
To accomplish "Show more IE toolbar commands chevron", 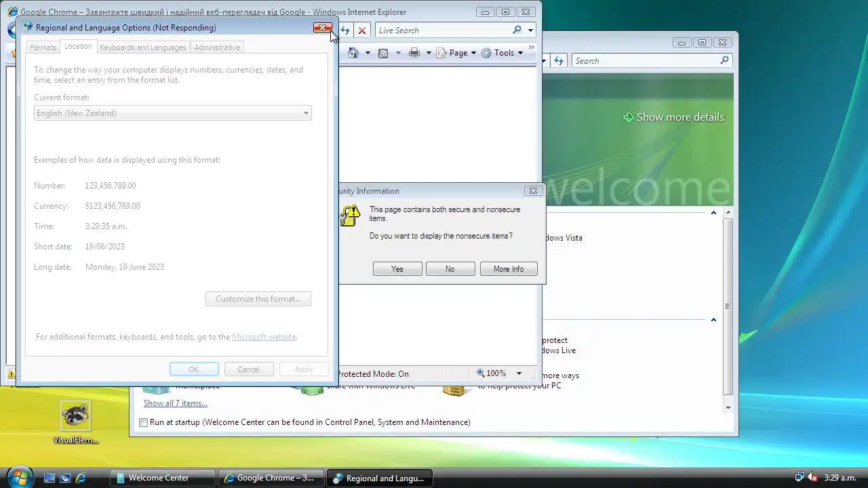I will pos(531,47).
